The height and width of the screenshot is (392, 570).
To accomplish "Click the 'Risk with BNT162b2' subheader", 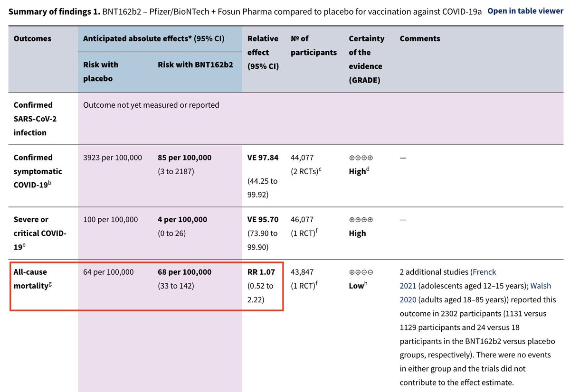I will point(195,65).
